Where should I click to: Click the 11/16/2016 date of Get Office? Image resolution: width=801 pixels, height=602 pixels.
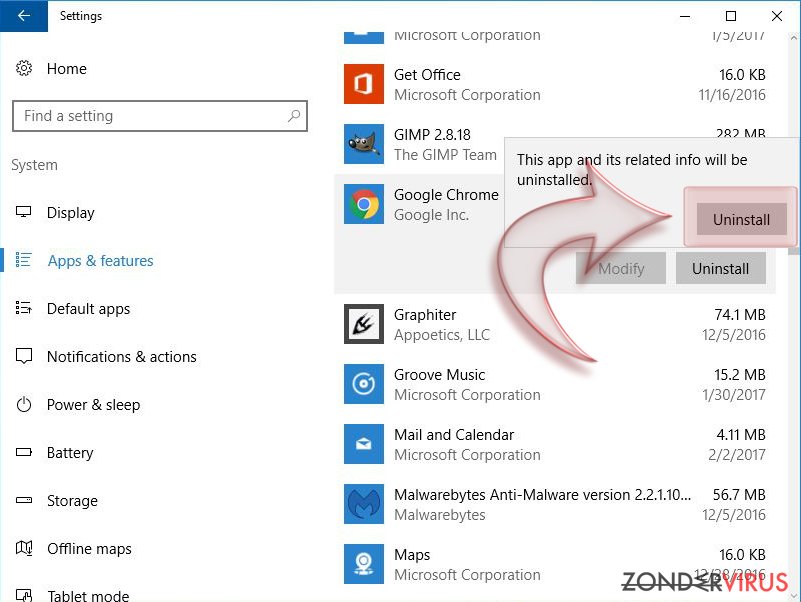click(x=732, y=95)
